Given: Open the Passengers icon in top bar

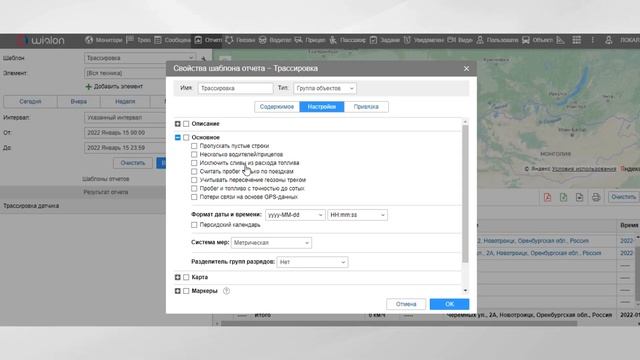Looking at the screenshot, I should [333, 40].
